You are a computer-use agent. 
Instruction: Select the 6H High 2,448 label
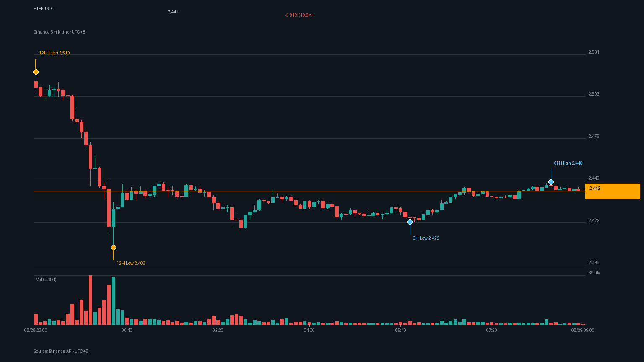coord(568,163)
